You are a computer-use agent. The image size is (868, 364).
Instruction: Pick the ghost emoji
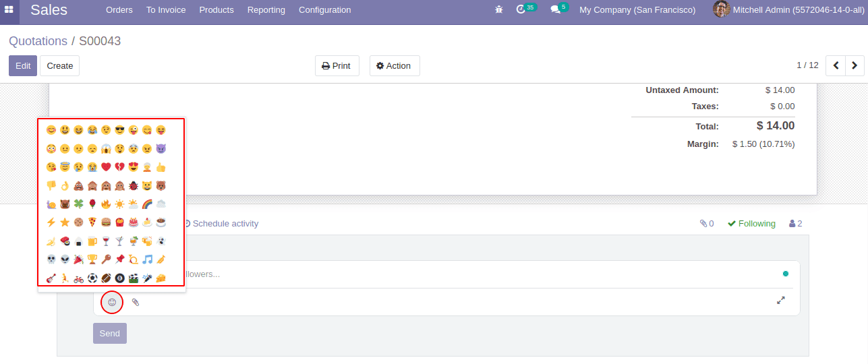pos(161,241)
